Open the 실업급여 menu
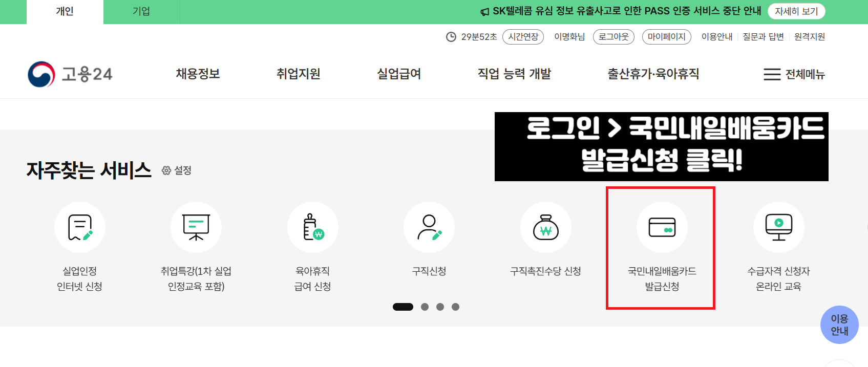Image resolution: width=868 pixels, height=367 pixels. click(x=399, y=74)
